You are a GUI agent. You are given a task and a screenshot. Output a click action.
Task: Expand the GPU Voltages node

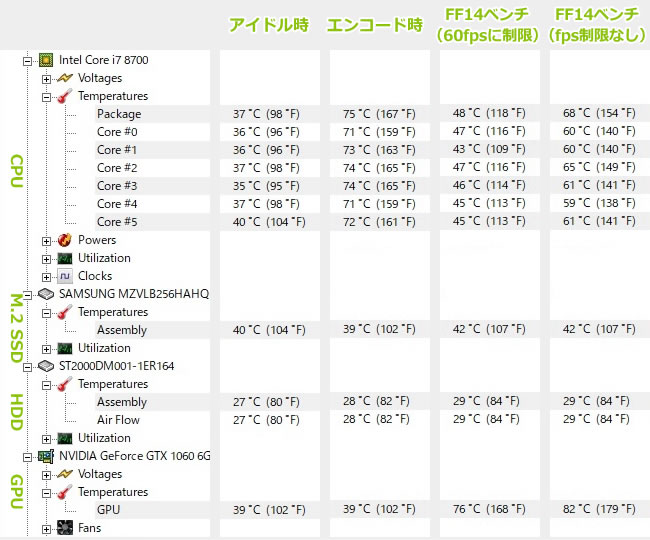46,475
